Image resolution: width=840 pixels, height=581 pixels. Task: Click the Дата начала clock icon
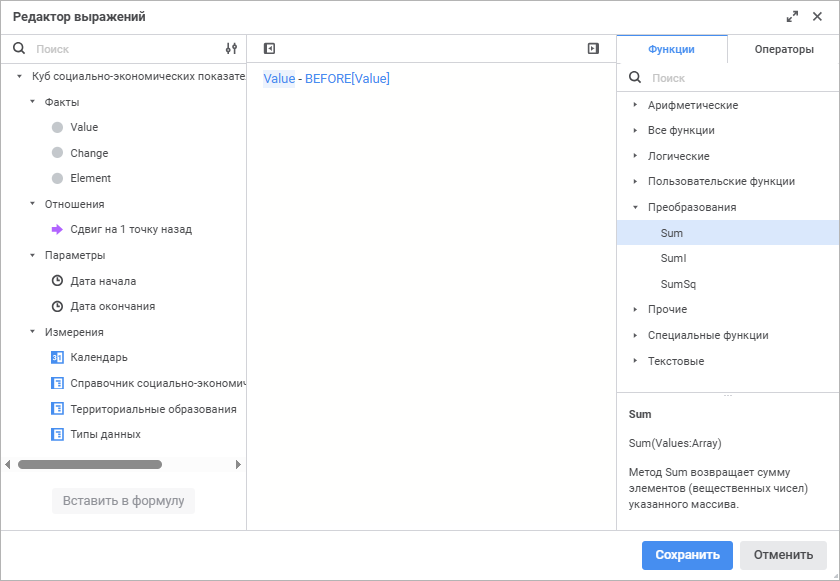click(57, 281)
